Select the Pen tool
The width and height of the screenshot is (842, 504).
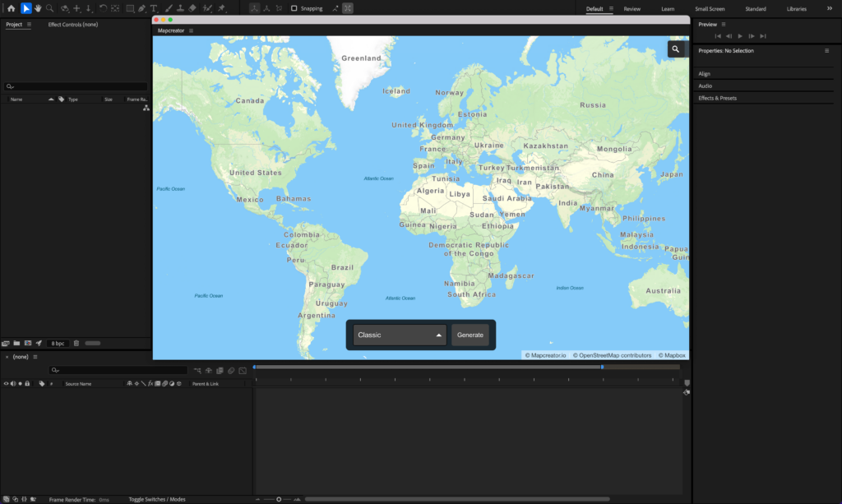[x=141, y=8]
